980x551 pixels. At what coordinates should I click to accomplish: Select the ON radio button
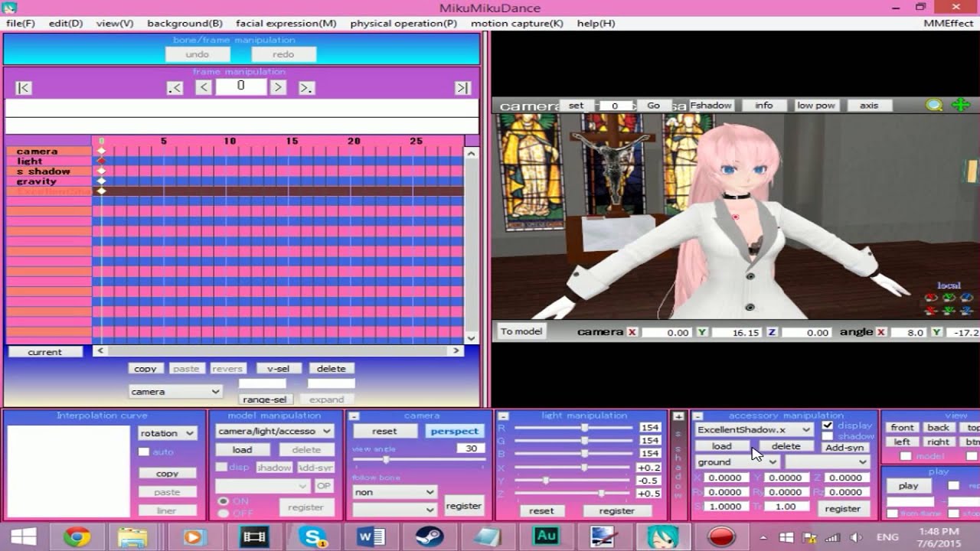pyautogui.click(x=224, y=501)
